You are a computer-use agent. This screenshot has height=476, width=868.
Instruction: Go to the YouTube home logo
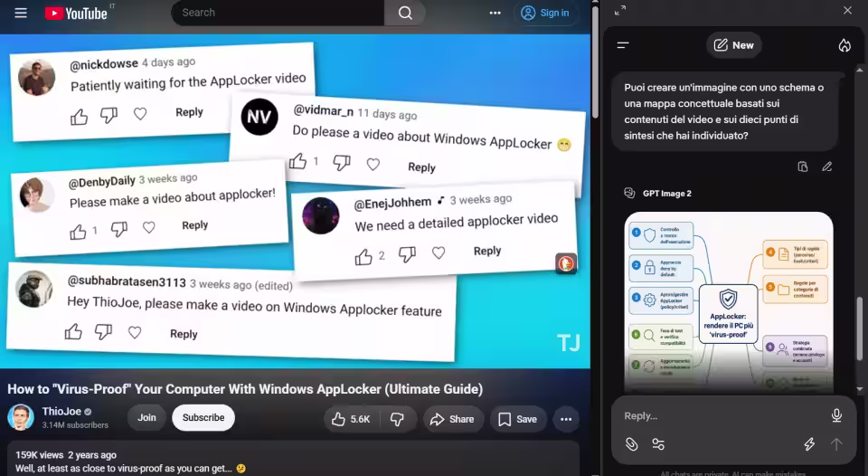click(x=76, y=14)
